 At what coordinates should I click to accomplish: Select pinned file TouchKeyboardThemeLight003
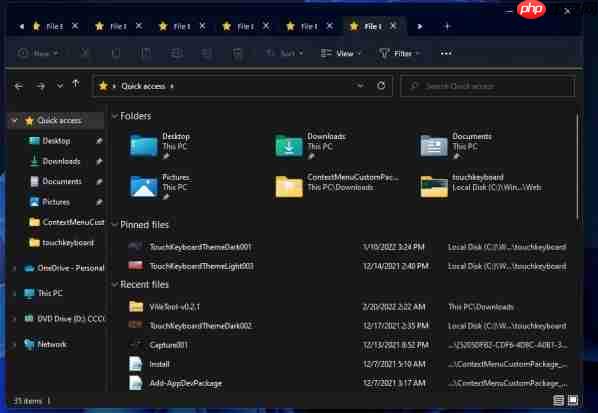click(x=347, y=266)
